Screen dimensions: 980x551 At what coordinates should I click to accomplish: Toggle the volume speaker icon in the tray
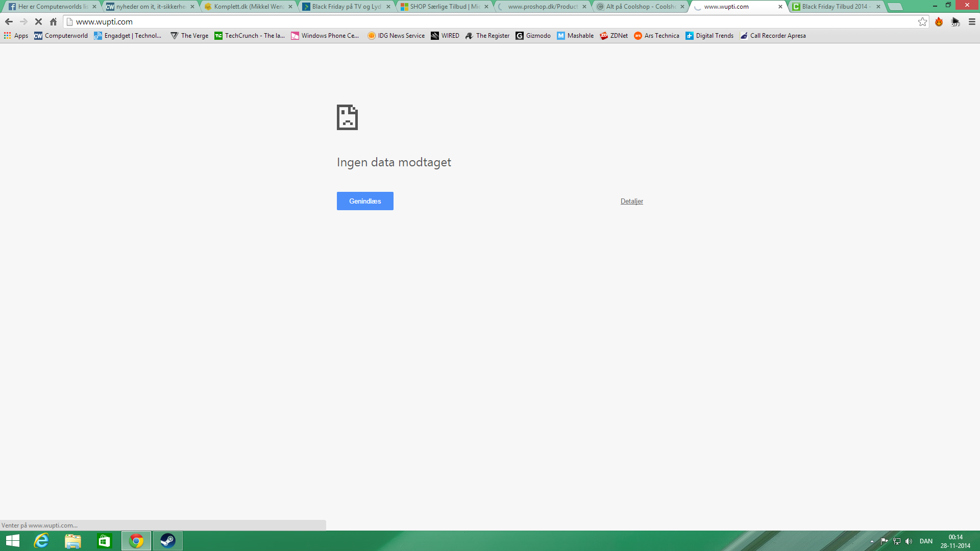click(909, 541)
